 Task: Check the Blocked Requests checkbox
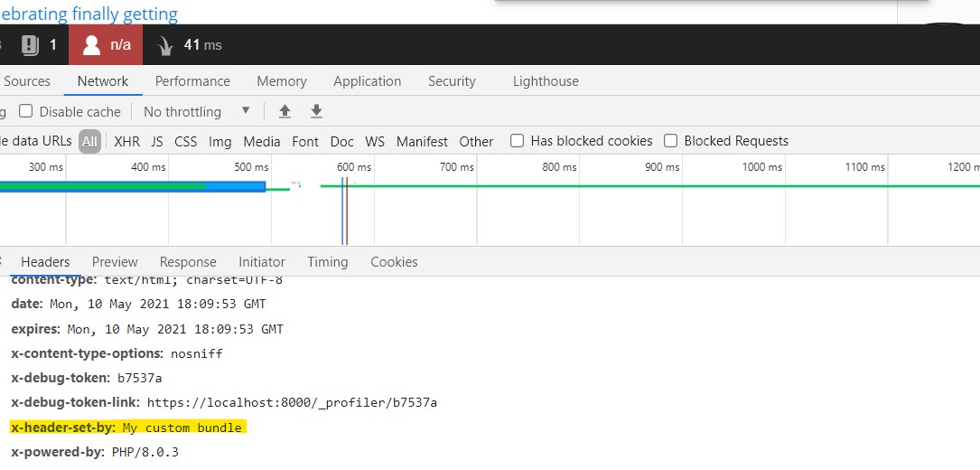(670, 141)
